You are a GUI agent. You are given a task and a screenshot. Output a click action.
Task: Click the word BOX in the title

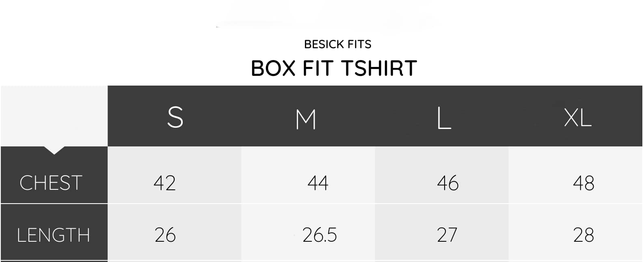click(273, 68)
